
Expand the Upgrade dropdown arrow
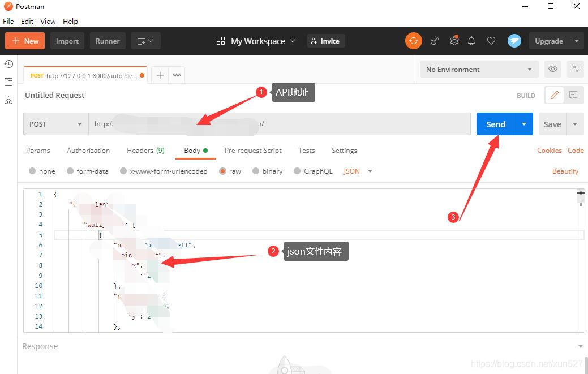(x=577, y=41)
